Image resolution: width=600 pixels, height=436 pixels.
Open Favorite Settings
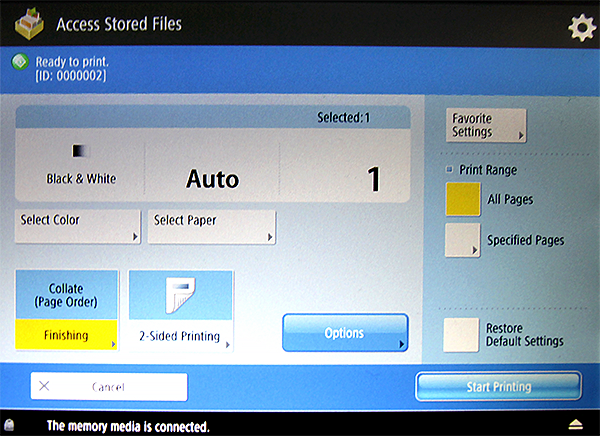[486, 125]
